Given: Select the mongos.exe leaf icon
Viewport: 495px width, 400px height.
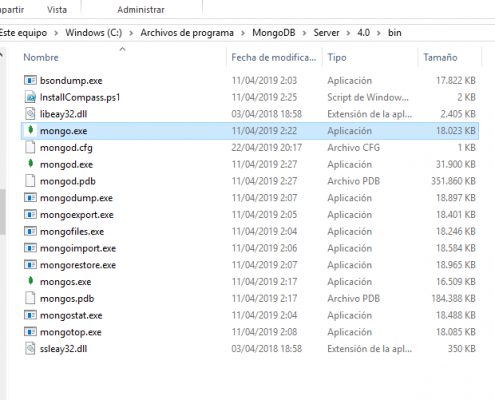Looking at the screenshot, I should click(x=30, y=281).
